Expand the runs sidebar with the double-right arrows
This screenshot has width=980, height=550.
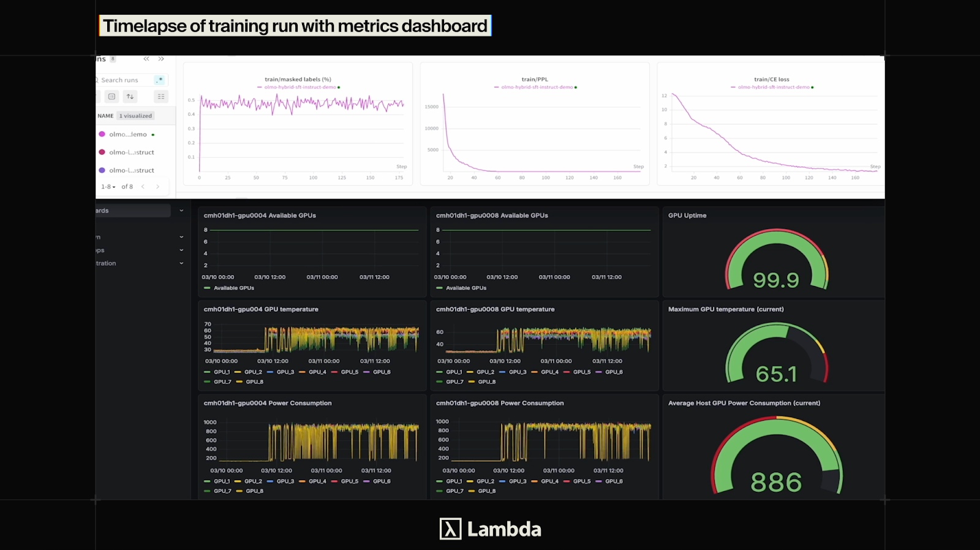point(161,59)
